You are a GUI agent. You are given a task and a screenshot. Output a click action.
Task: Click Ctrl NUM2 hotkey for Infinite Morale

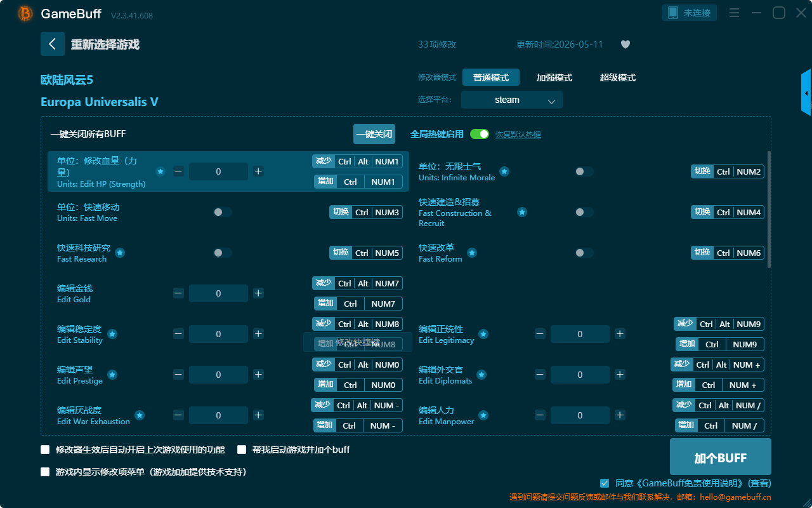coord(728,171)
